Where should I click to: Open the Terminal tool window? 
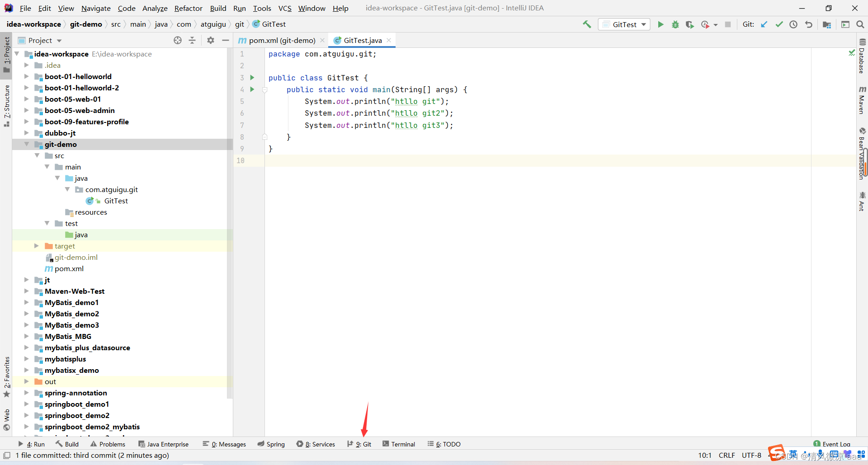(398, 444)
